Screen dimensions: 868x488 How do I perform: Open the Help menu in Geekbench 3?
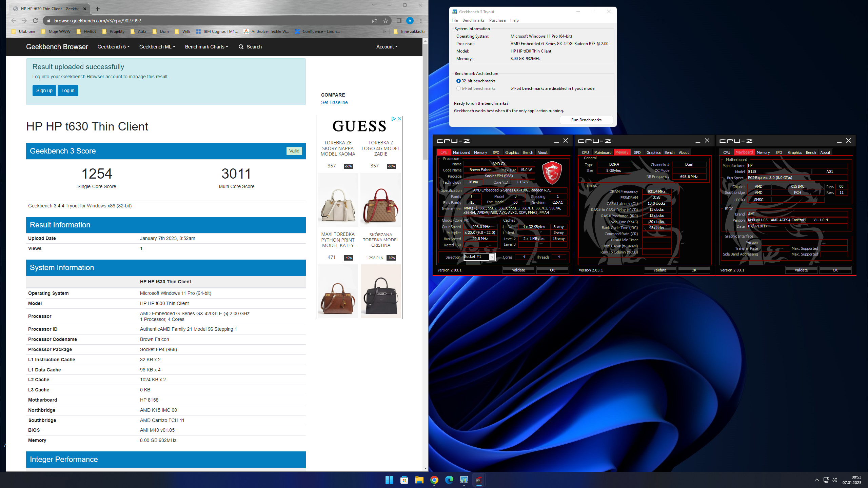coord(514,20)
